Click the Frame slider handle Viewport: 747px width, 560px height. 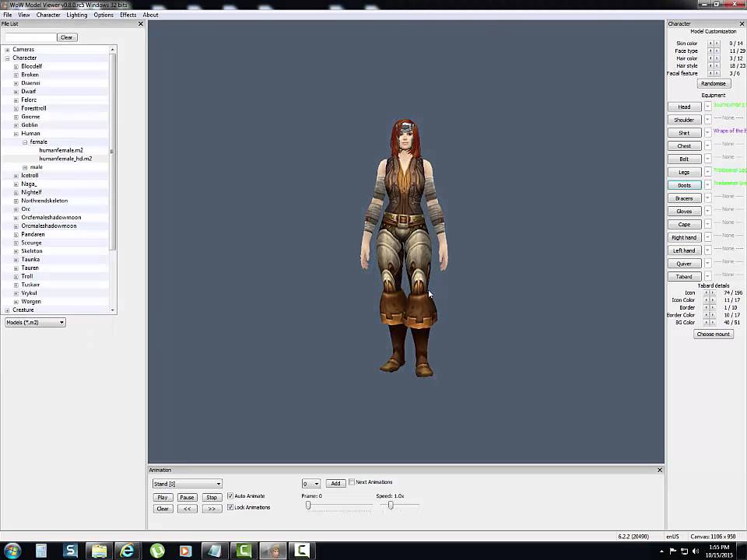[308, 506]
